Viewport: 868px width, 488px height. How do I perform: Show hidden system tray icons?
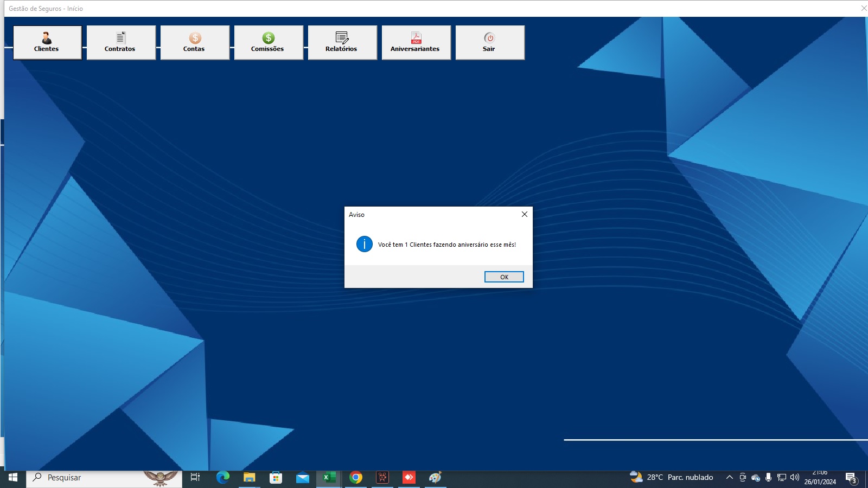pos(730,477)
